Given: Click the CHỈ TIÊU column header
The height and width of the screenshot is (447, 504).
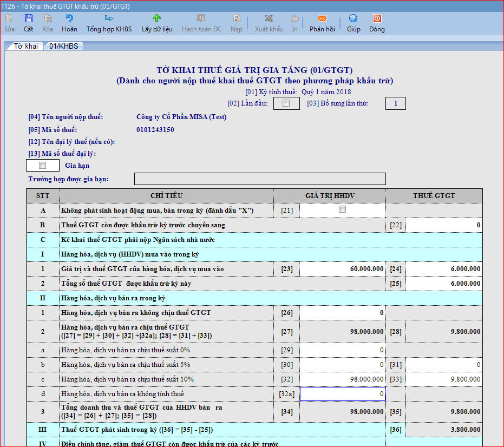Looking at the screenshot, I should tap(166, 196).
